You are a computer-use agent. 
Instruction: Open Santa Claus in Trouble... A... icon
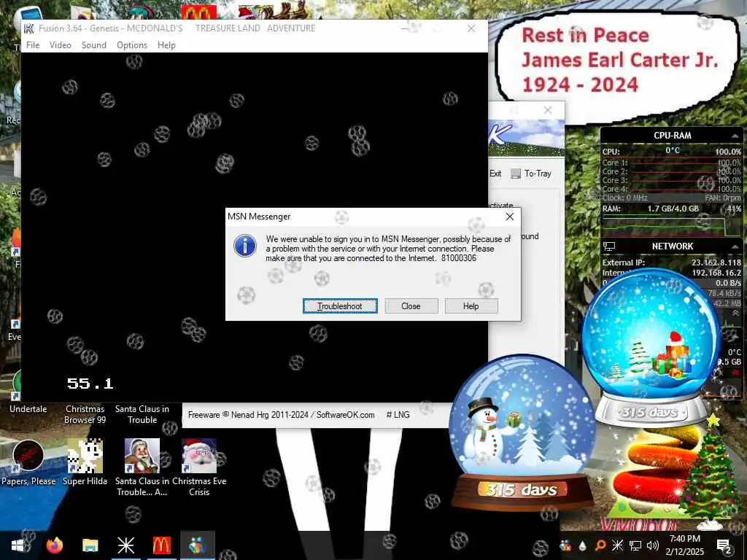pos(142,467)
